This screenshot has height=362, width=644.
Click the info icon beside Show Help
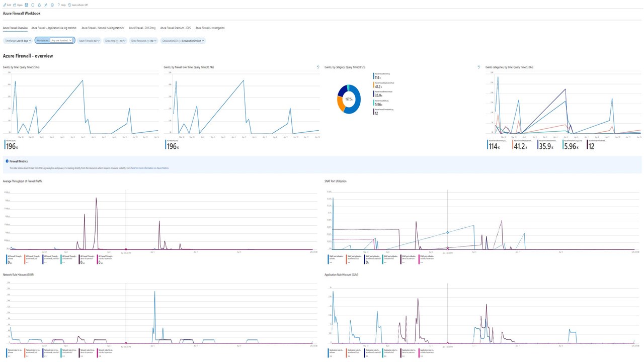click(117, 41)
